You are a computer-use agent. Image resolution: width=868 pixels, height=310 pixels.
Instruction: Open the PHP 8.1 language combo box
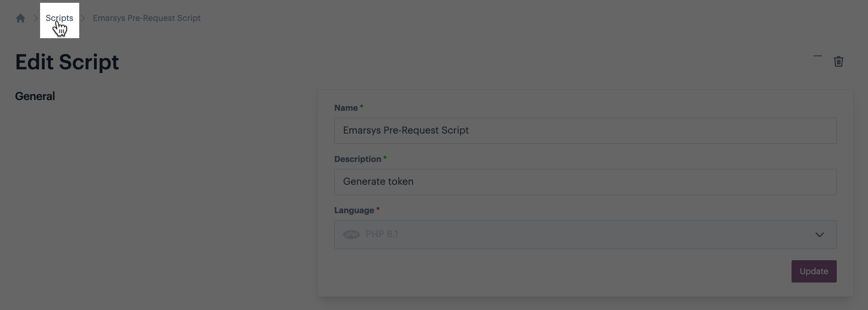(x=585, y=235)
